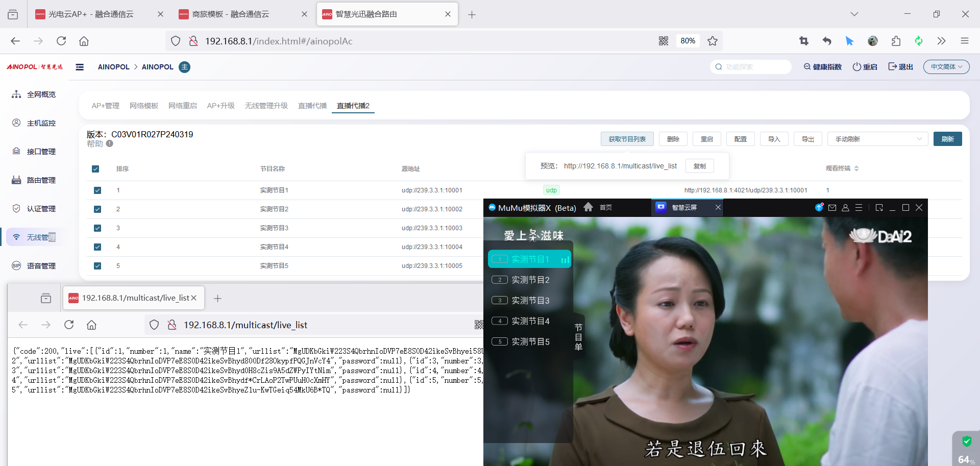Click the 删除 button
The width and height of the screenshot is (980, 466).
pyautogui.click(x=673, y=139)
